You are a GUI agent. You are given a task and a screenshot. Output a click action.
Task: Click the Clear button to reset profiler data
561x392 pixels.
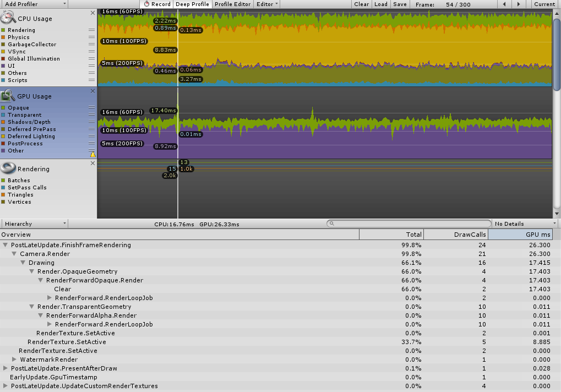click(x=361, y=4)
